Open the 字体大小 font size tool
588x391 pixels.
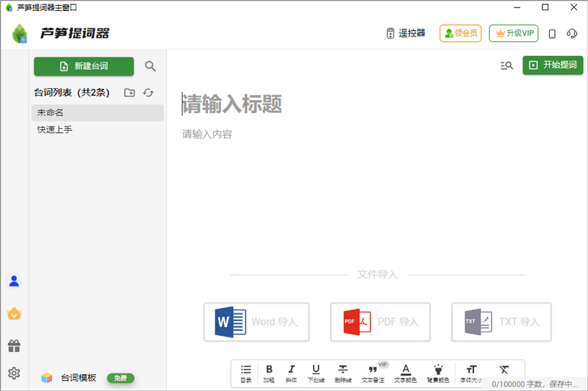tap(471, 373)
